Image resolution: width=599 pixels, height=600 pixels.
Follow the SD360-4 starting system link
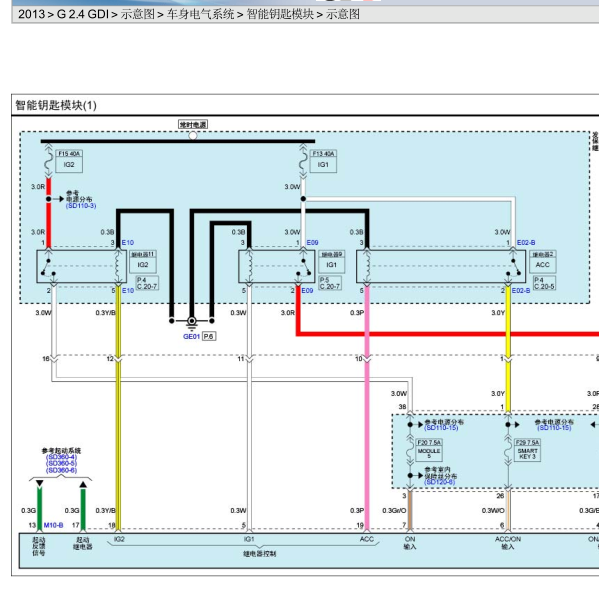coord(61,457)
